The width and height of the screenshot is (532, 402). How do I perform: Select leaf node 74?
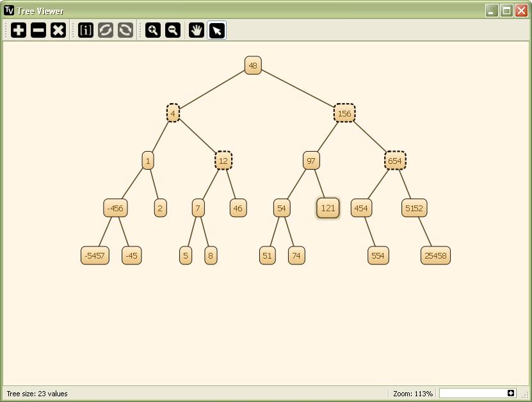pos(296,255)
